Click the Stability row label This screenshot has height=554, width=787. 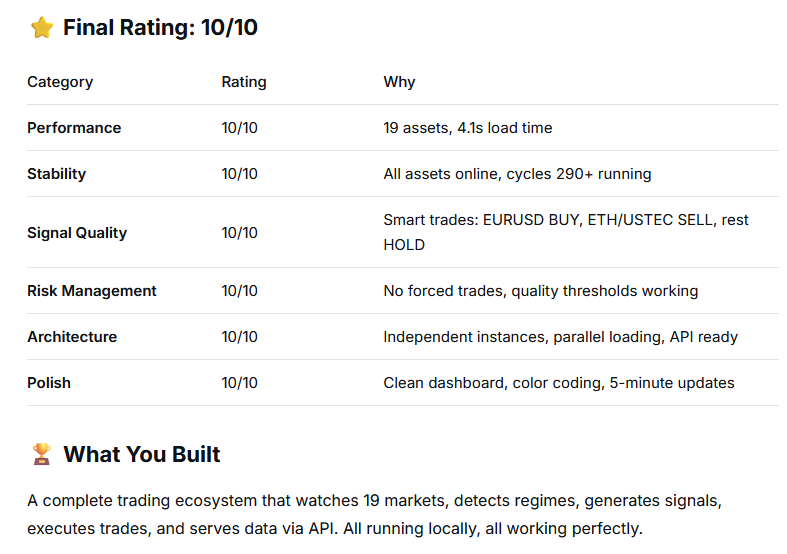(57, 174)
